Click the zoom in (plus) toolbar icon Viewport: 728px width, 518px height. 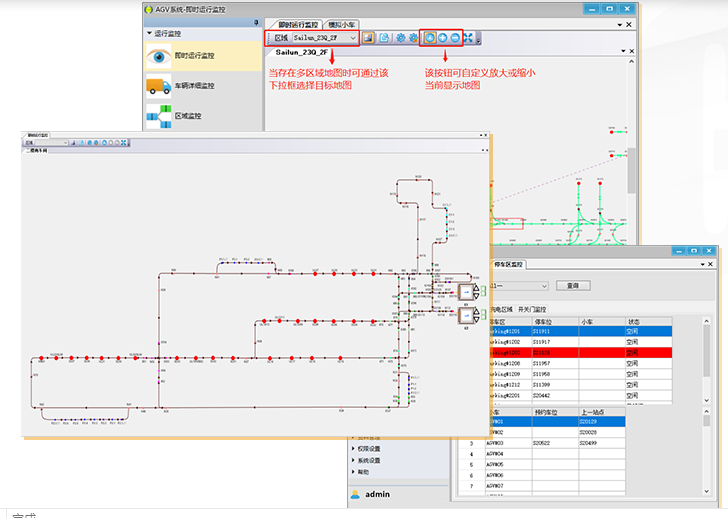tap(442, 38)
